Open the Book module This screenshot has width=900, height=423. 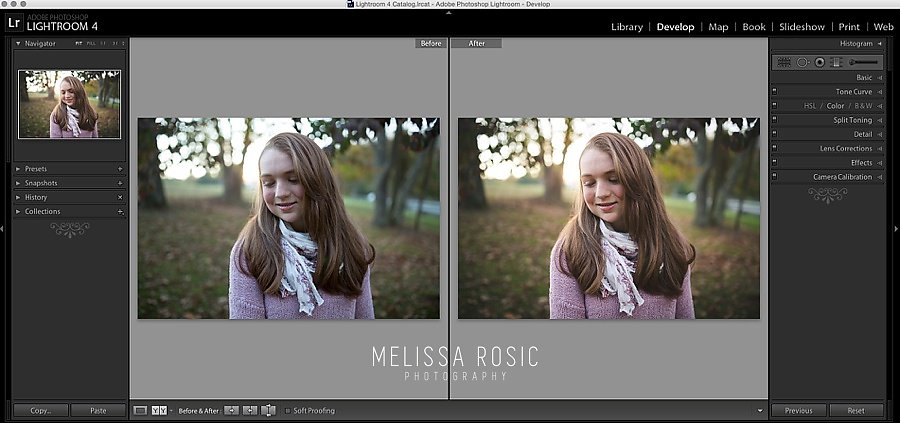754,27
